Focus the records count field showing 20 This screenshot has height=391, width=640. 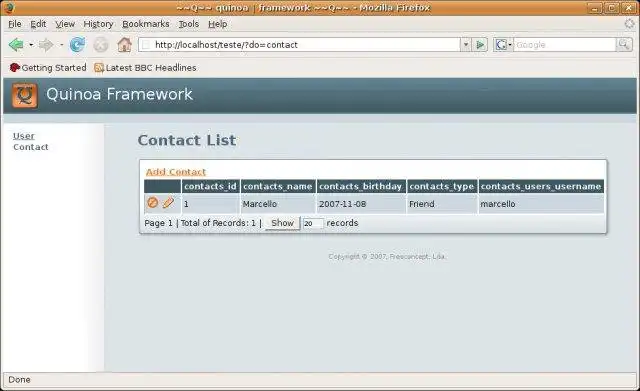[313, 223]
